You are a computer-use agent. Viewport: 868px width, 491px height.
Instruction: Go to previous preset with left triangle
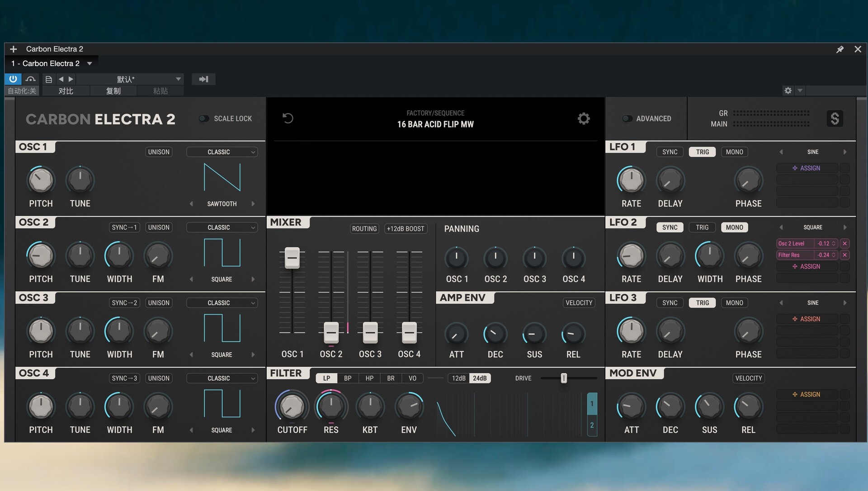pos(61,79)
